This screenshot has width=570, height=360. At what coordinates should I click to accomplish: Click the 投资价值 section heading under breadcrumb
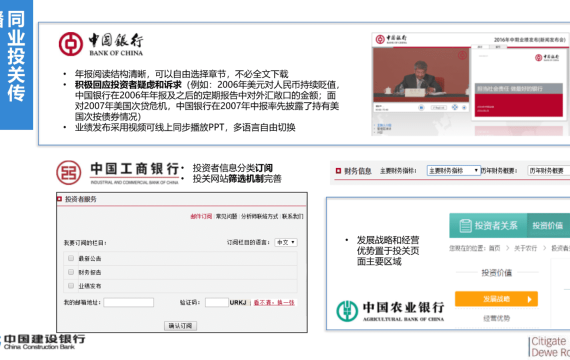click(x=497, y=273)
